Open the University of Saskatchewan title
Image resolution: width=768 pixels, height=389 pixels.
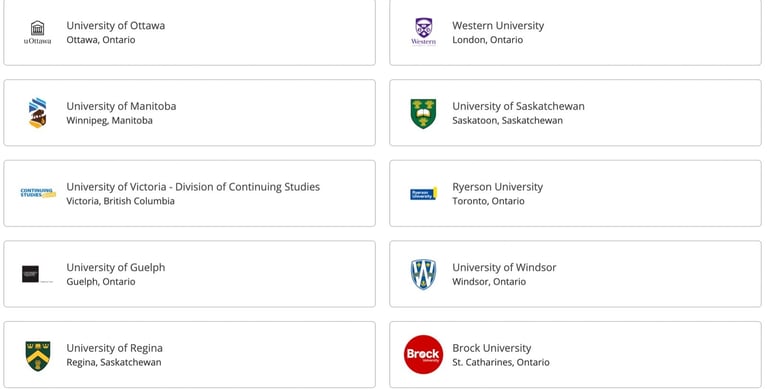(518, 106)
